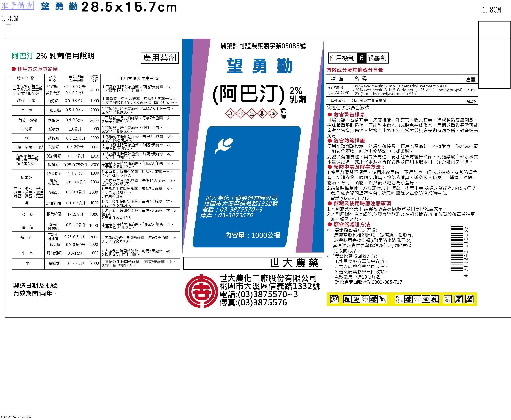
Task: Click the 蟎蜱類 pest cell
Action: [53, 164]
